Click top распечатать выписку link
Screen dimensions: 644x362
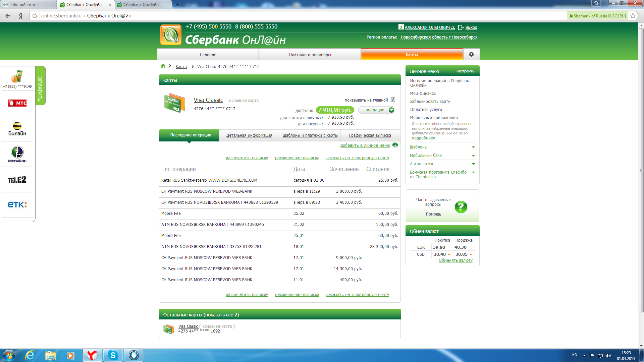click(247, 158)
